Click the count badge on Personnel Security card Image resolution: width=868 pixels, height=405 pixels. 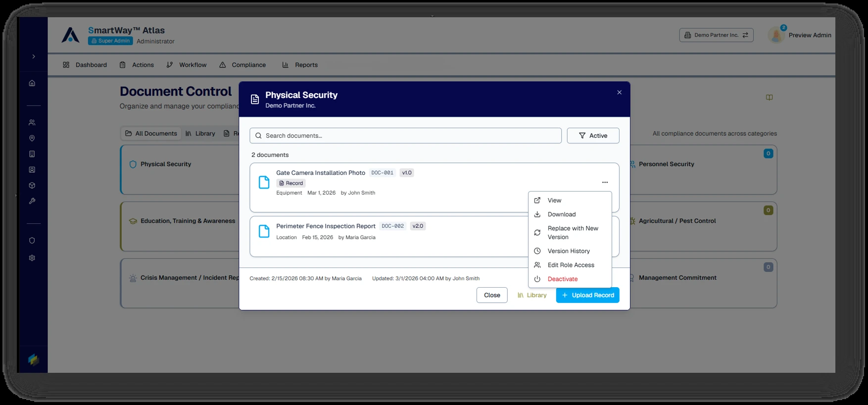pyautogui.click(x=768, y=153)
